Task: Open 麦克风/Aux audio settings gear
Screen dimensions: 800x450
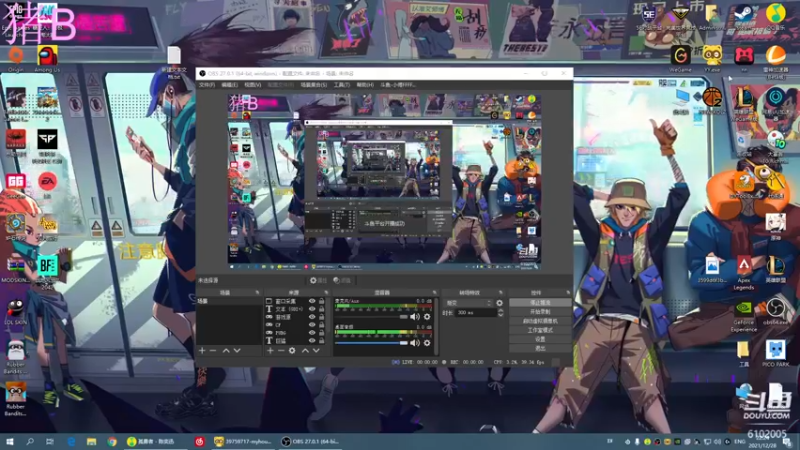Action: [427, 317]
